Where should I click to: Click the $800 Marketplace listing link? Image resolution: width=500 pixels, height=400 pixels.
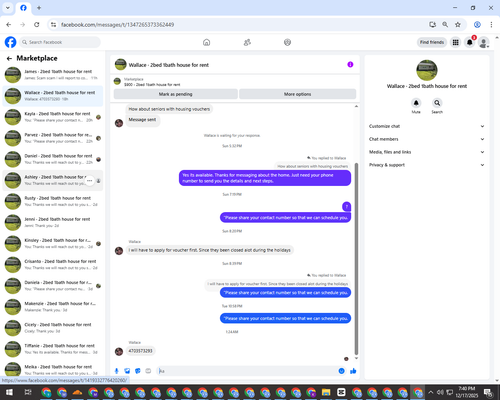152,84
